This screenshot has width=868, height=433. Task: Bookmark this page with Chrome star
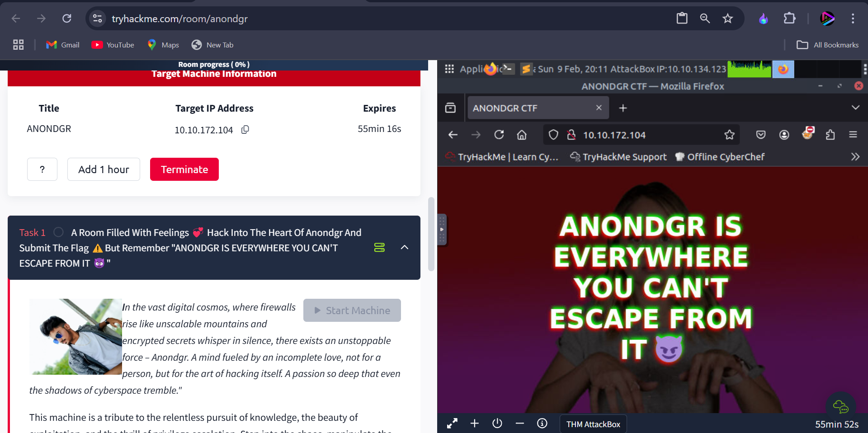coord(727,19)
